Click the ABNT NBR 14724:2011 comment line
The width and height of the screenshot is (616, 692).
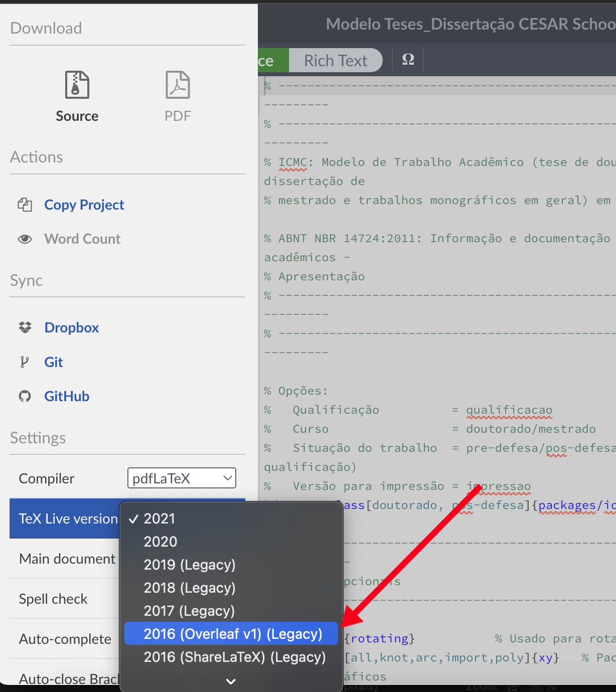pos(437,238)
